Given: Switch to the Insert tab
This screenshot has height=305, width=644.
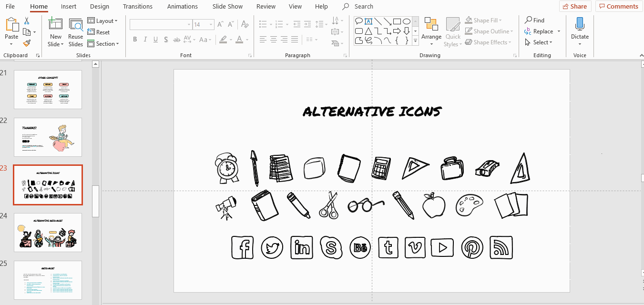Looking at the screenshot, I should tap(69, 7).
